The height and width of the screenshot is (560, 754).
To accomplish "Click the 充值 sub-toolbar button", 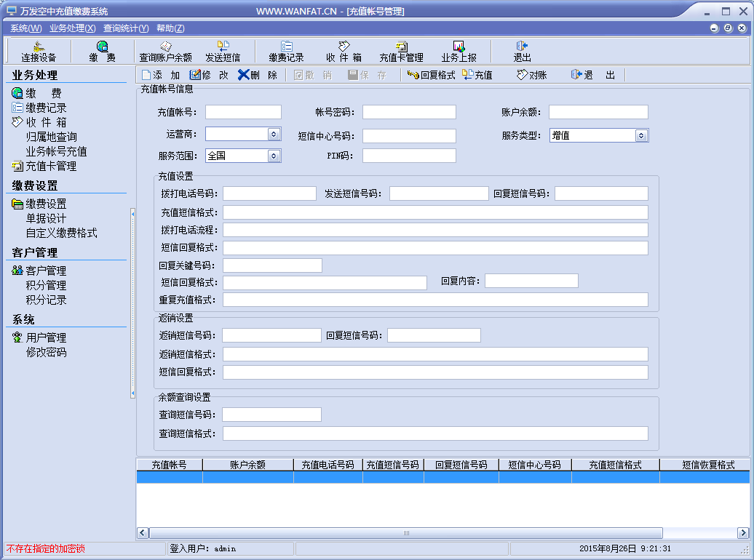I will tap(477, 75).
